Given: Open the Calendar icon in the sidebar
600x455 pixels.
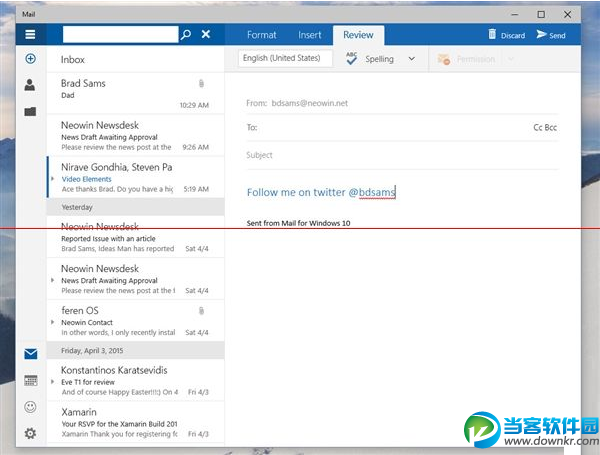Looking at the screenshot, I should 31,380.
